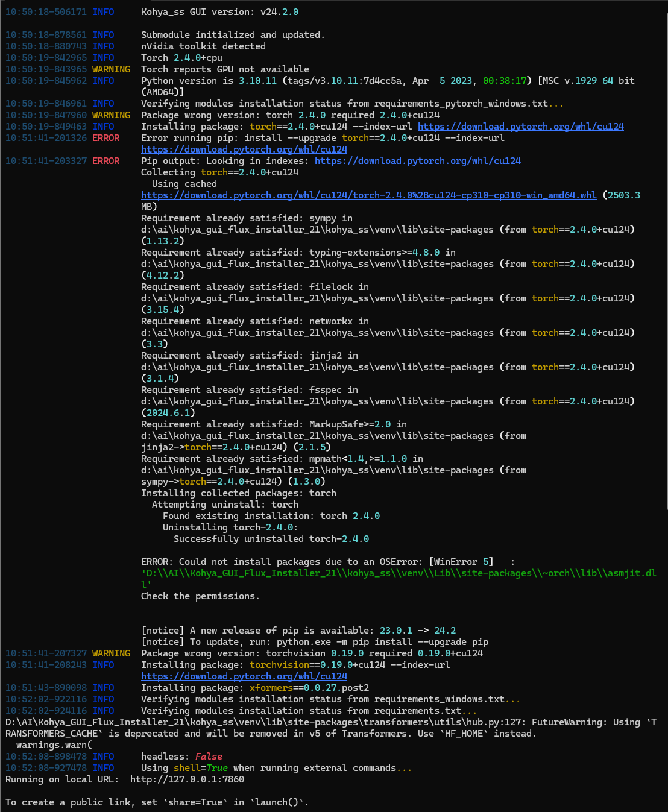Viewport: 668px width, 812px height.
Task: Click the 'Using cached' line
Action: pos(184,184)
